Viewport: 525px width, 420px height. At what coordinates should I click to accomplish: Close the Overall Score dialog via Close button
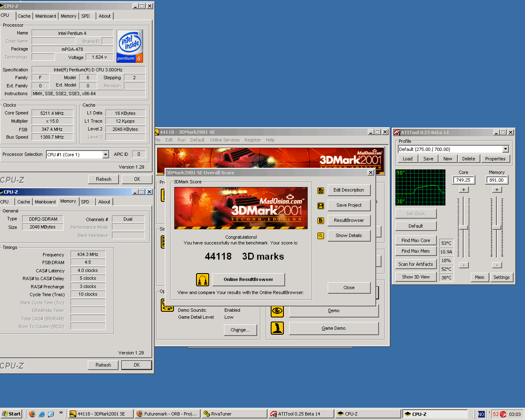click(x=349, y=288)
